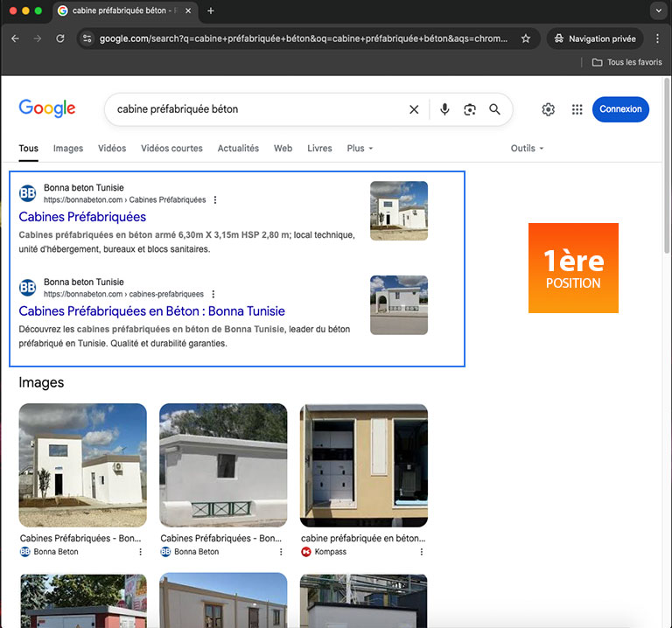This screenshot has width=672, height=628.
Task: Click the page vertical scrollbar
Action: pos(667,166)
